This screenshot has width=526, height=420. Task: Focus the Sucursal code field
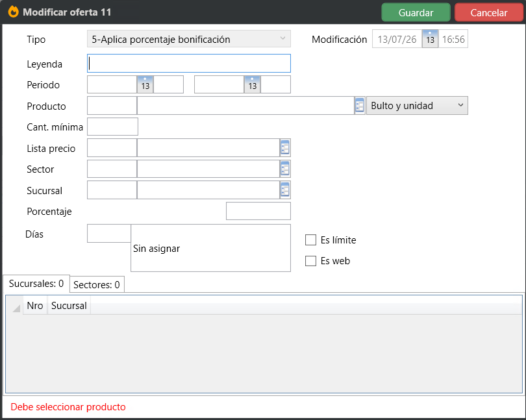click(x=112, y=190)
